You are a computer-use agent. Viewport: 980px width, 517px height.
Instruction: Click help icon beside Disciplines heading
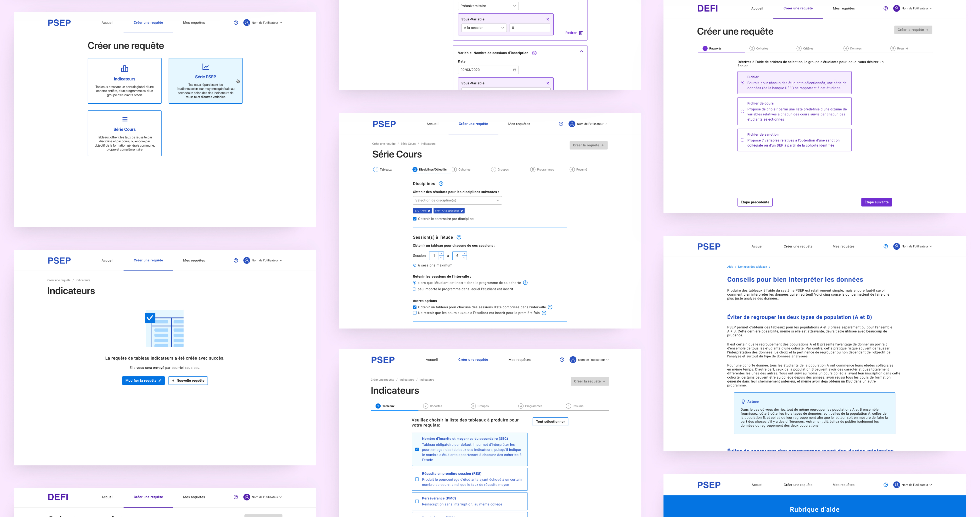pyautogui.click(x=441, y=184)
